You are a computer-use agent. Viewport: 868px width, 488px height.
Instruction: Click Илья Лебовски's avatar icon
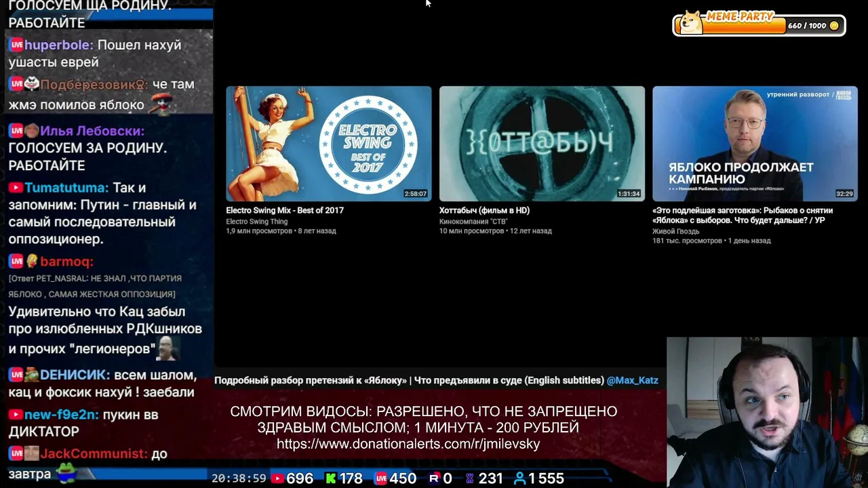(x=32, y=131)
